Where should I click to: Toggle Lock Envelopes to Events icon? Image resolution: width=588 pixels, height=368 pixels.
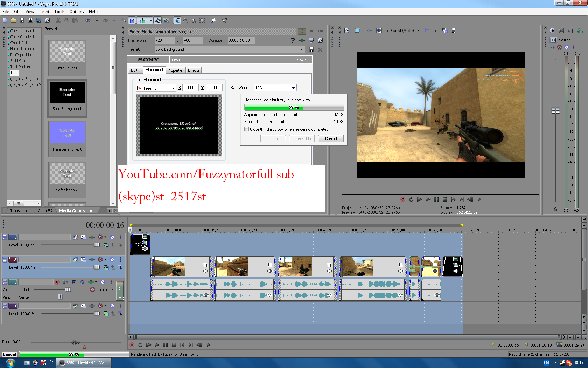click(x=158, y=20)
